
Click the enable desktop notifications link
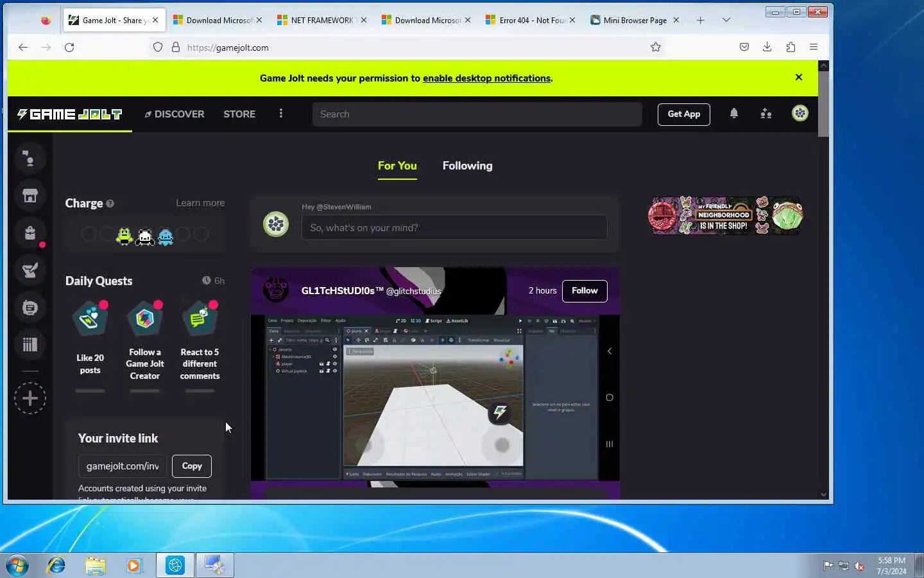point(486,78)
